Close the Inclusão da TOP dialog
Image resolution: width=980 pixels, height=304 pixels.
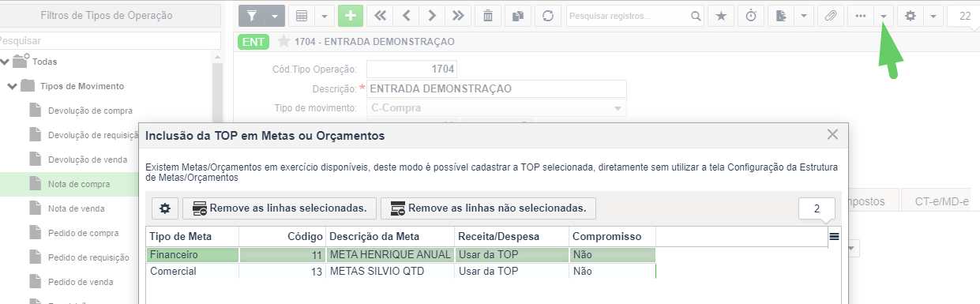(x=832, y=135)
